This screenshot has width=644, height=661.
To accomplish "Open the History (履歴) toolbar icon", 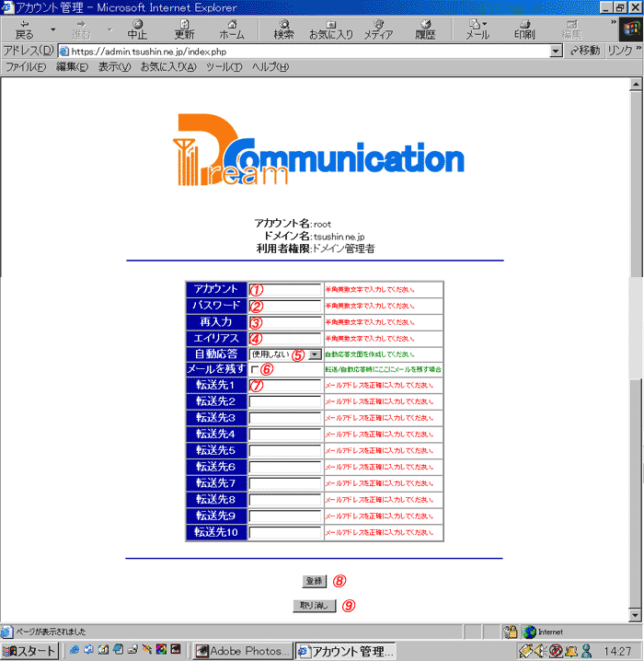I will pyautogui.click(x=425, y=28).
